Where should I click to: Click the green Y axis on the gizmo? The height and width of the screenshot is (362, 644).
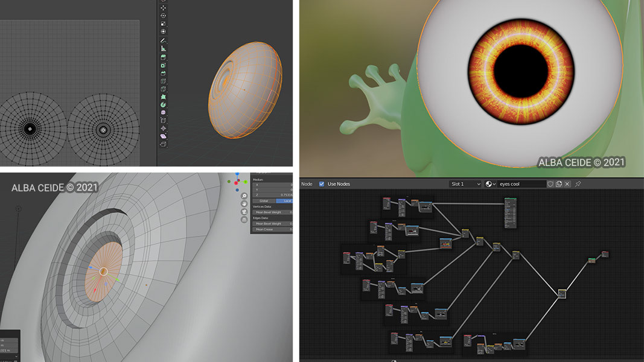click(246, 182)
